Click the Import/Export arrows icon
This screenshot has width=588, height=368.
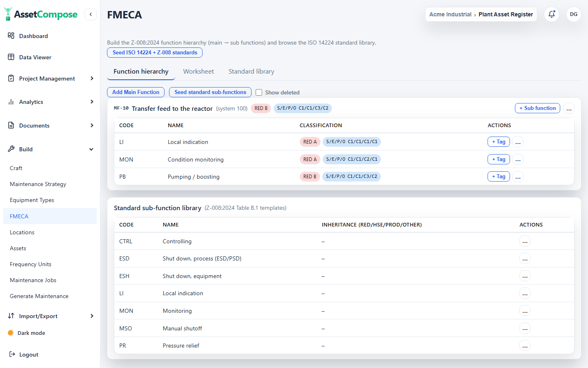pos(11,316)
